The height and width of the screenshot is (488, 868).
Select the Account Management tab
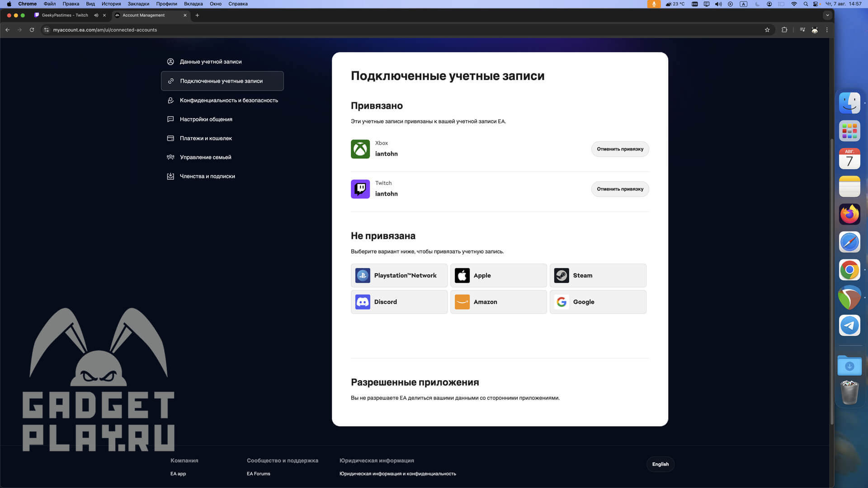pyautogui.click(x=151, y=15)
